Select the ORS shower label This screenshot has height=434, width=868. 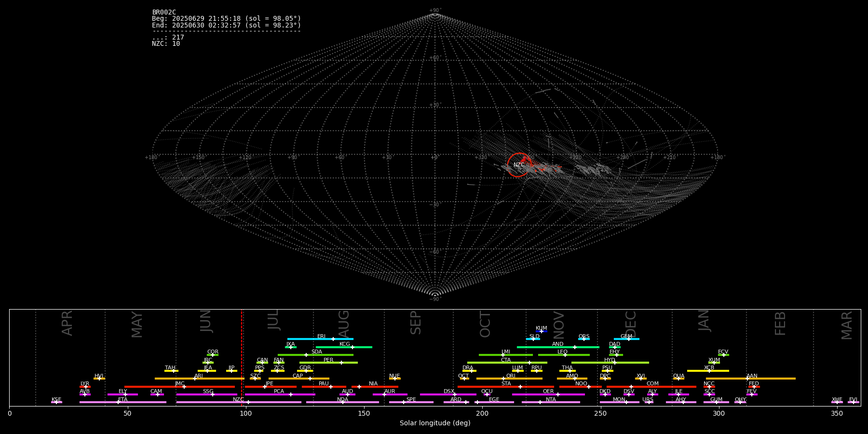(584, 337)
